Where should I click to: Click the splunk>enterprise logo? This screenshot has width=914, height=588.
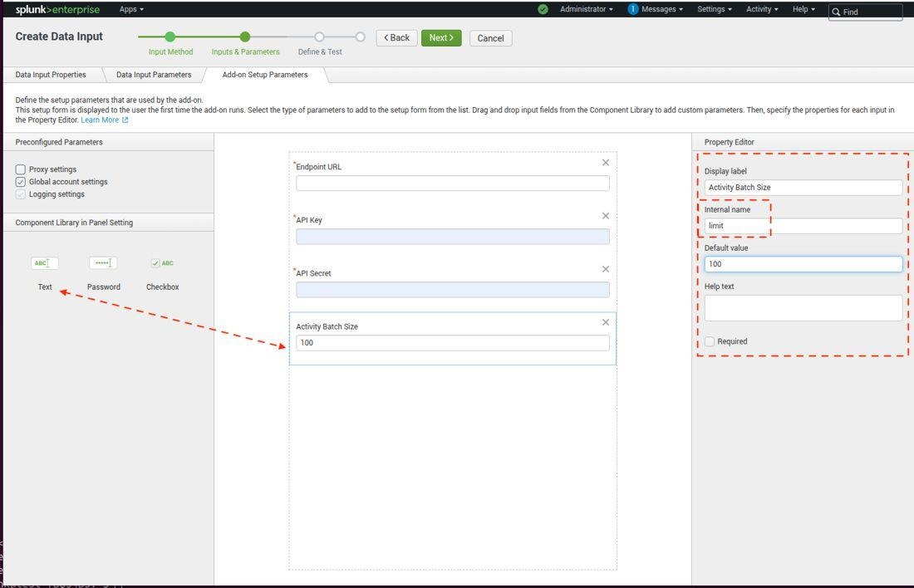57,9
